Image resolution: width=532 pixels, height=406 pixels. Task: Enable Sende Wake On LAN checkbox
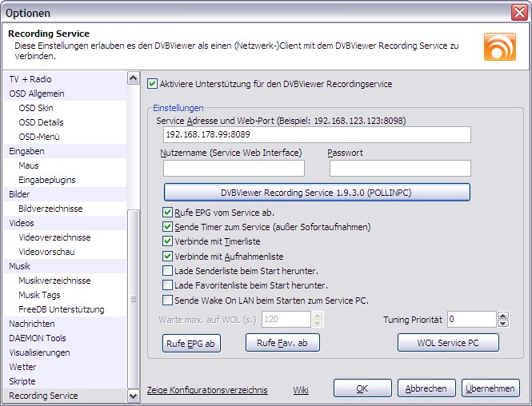(x=168, y=300)
